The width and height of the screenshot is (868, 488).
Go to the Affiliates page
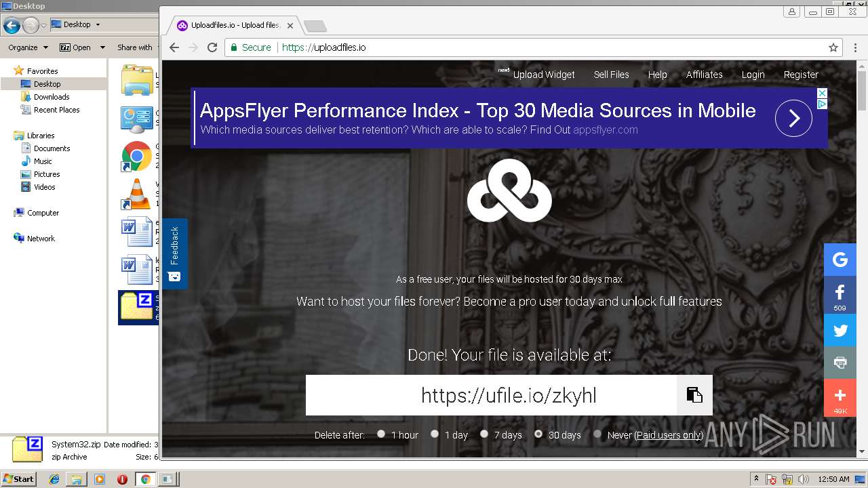point(705,75)
